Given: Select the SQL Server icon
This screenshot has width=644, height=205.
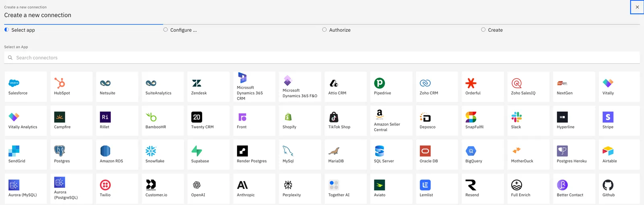Looking at the screenshot, I should tap(380, 151).
